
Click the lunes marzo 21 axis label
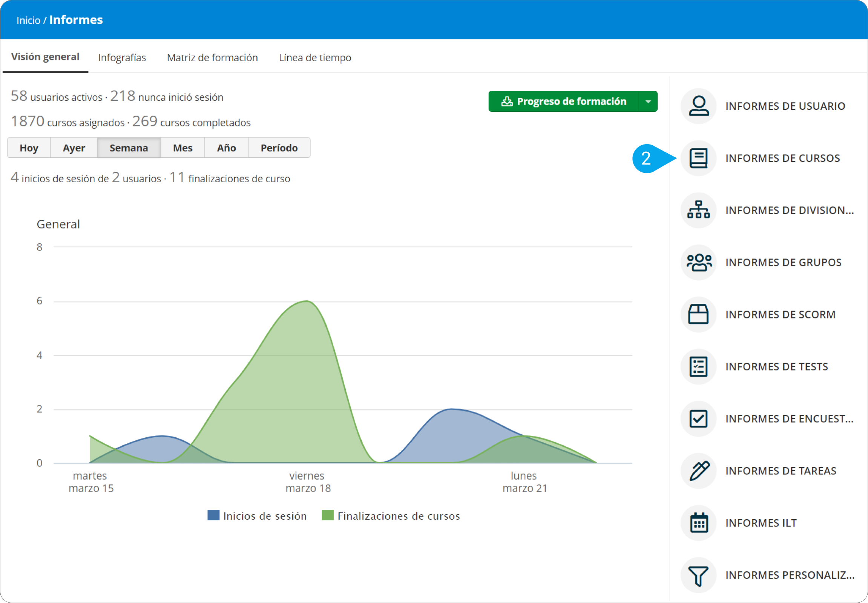[524, 482]
